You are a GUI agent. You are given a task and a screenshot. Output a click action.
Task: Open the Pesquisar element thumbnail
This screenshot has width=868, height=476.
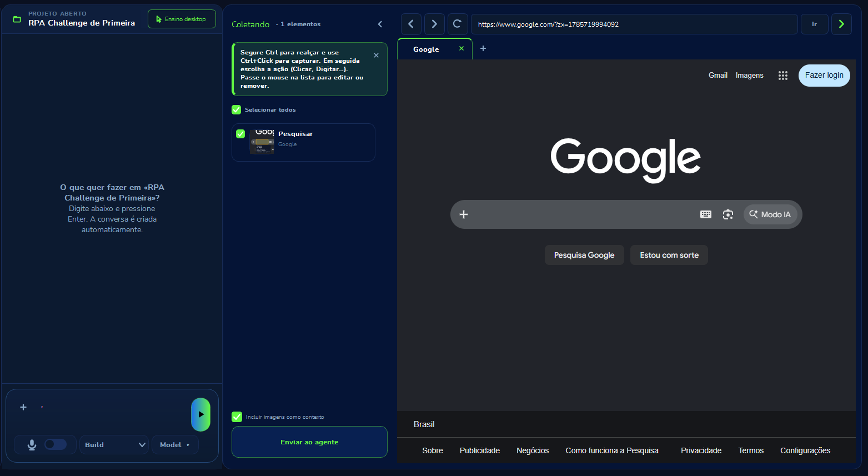(x=262, y=142)
